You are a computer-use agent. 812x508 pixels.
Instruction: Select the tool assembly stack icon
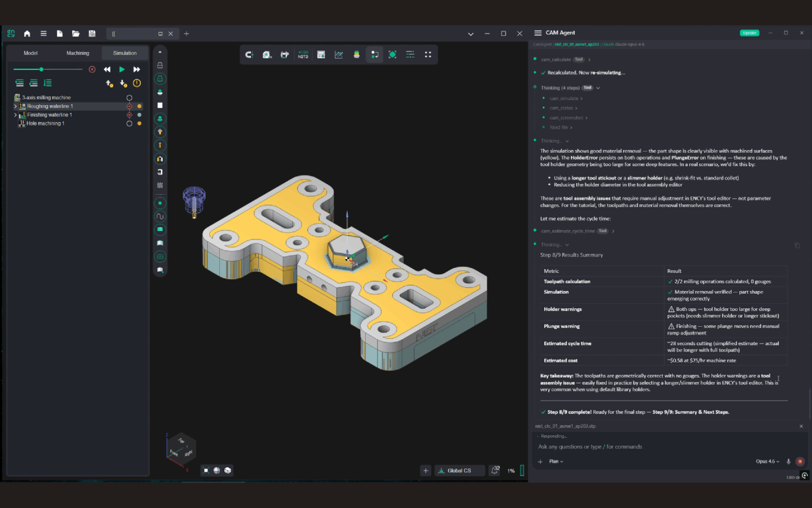[x=357, y=54]
